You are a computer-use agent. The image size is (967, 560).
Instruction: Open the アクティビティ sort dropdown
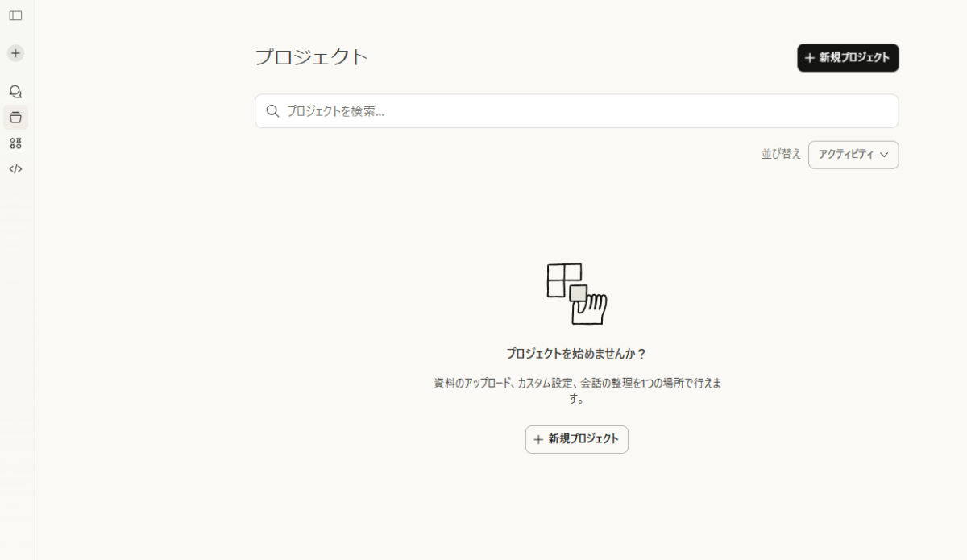tap(853, 155)
